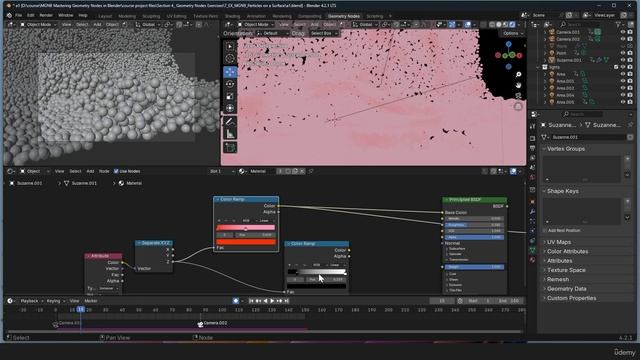Viewport: 640px width, 360px height.
Task: Switch to the Geometry Nodes workspace tab
Action: pos(344,16)
